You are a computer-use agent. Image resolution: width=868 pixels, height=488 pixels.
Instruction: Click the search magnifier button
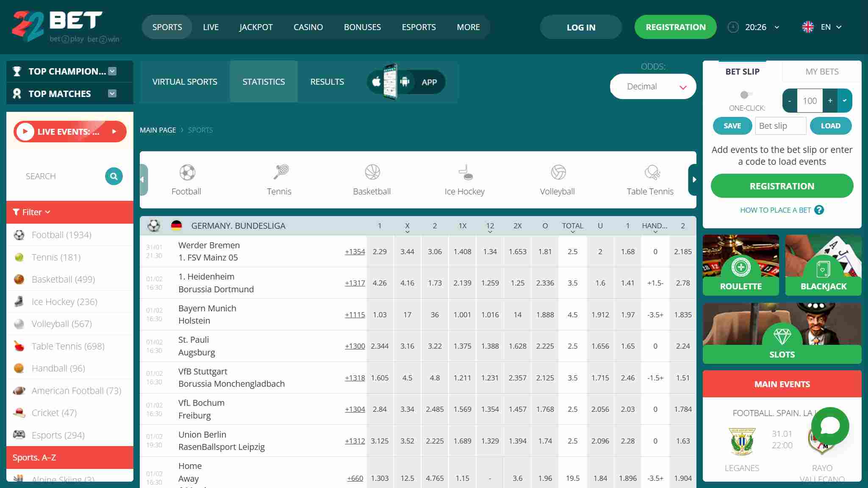114,176
